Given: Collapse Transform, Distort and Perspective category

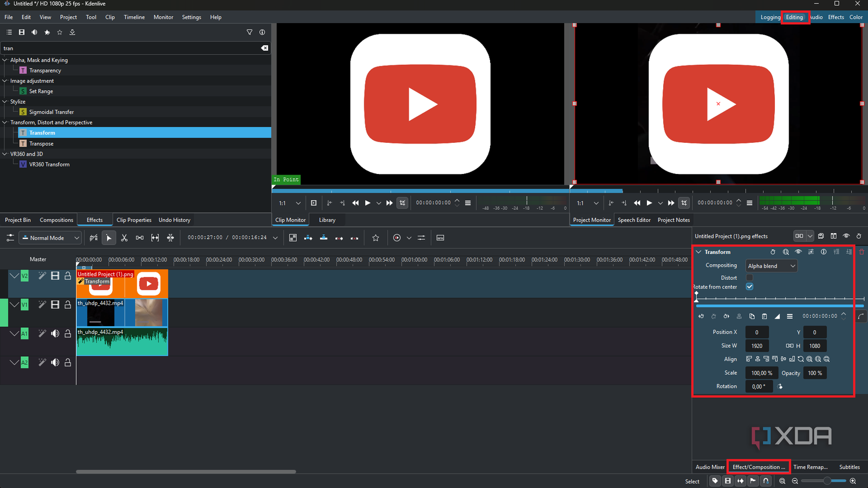Looking at the screenshot, I should click(x=5, y=122).
